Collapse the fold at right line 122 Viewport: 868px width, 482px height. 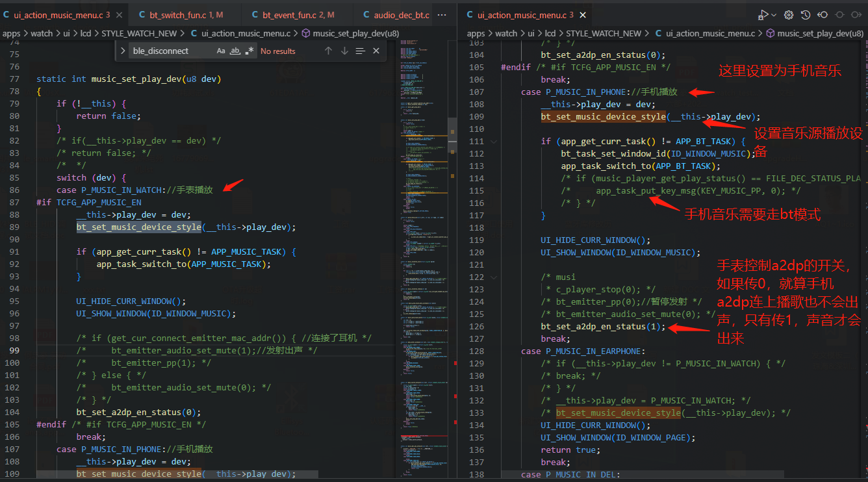click(494, 277)
